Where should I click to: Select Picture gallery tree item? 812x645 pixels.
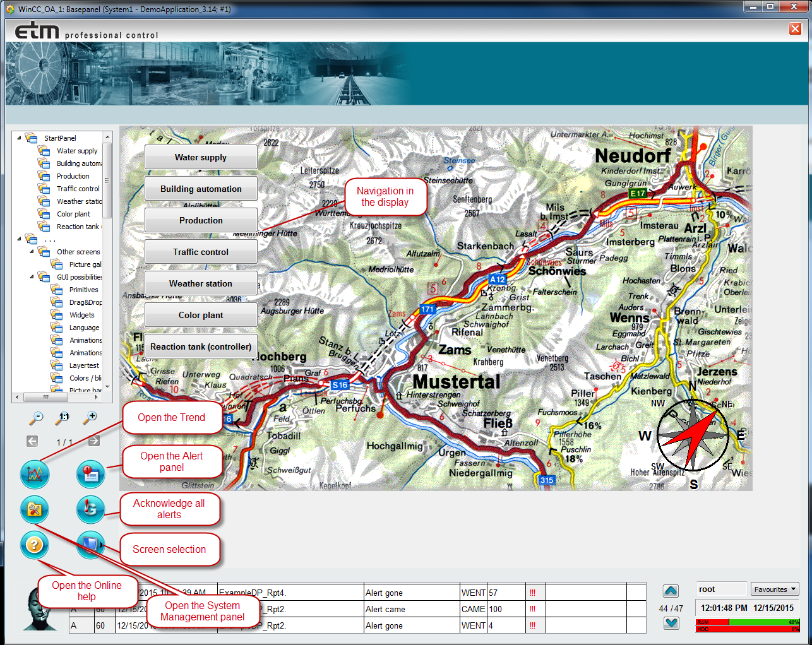pos(85,264)
